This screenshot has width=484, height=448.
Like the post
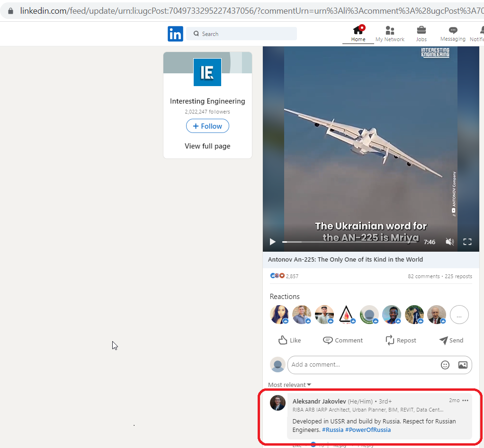[x=289, y=341]
